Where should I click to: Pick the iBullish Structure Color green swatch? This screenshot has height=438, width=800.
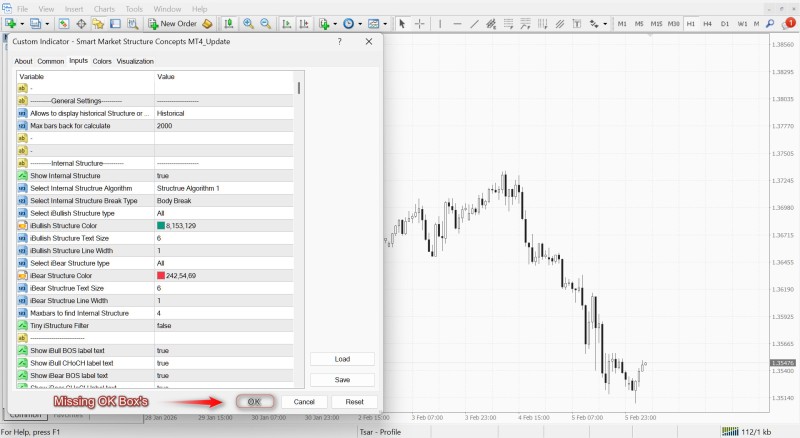tap(161, 226)
